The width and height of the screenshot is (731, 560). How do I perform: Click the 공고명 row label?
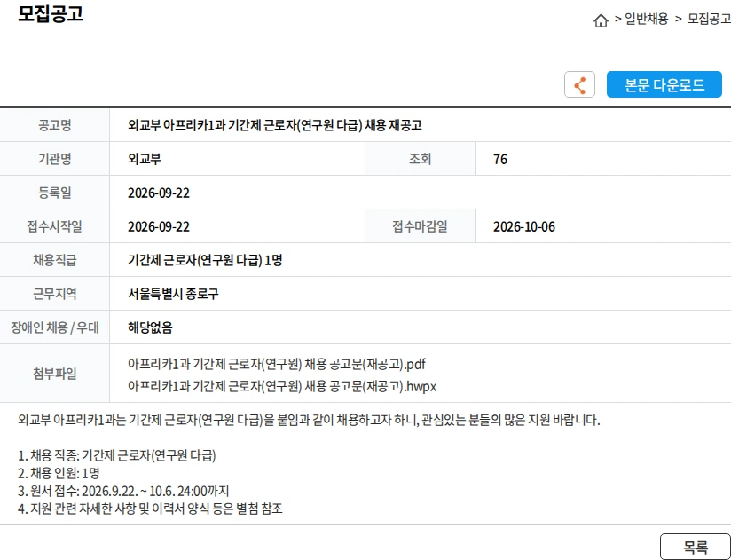tap(54, 125)
